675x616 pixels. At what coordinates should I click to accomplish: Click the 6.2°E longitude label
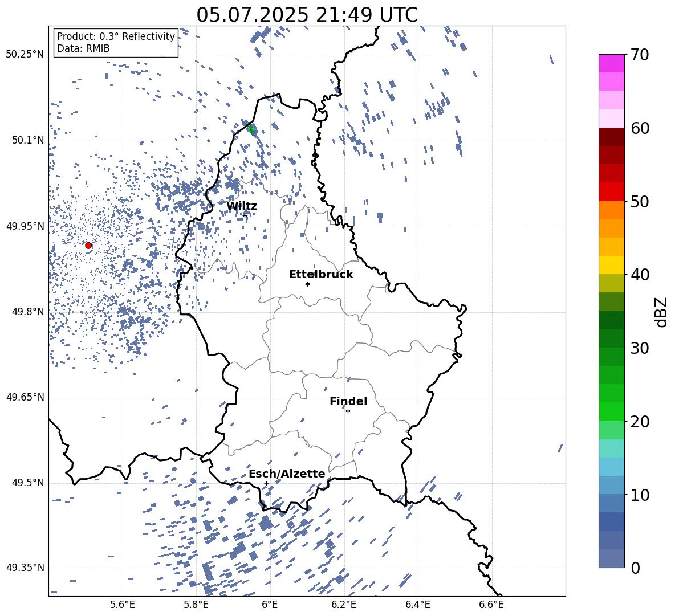coord(344,605)
